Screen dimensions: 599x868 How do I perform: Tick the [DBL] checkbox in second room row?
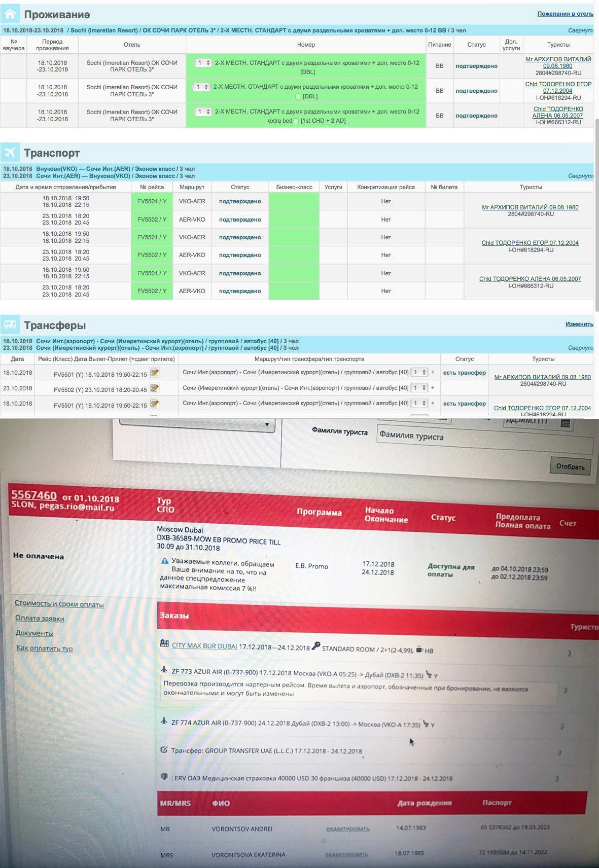[x=298, y=96]
